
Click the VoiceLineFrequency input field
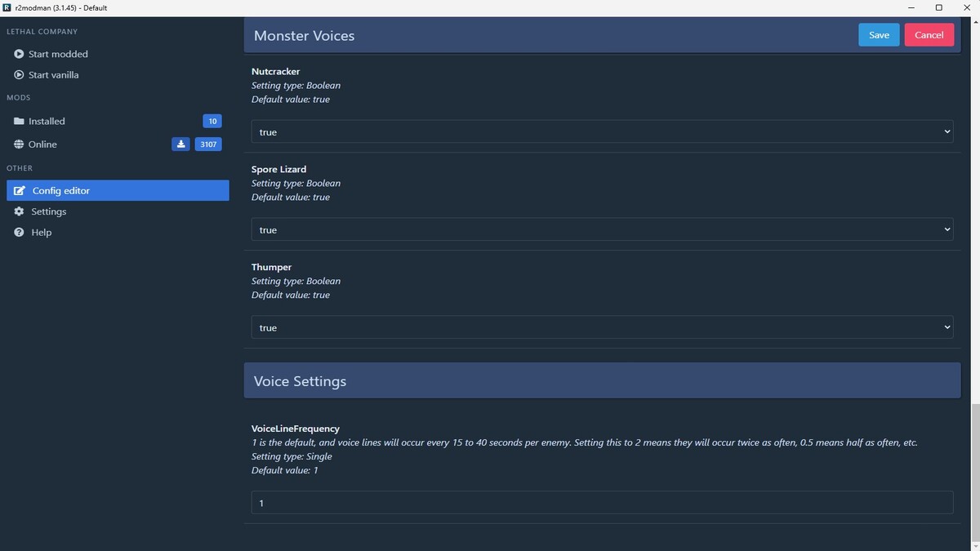602,503
